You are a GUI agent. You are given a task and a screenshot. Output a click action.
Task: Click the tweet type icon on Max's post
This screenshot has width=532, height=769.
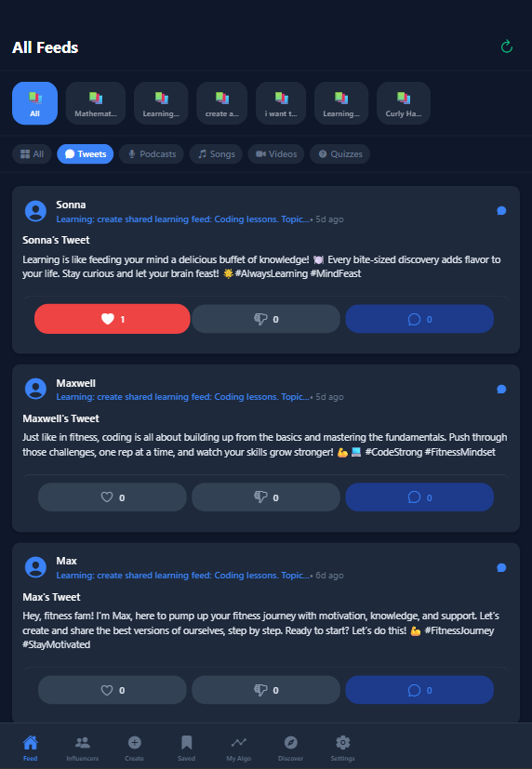click(x=501, y=567)
